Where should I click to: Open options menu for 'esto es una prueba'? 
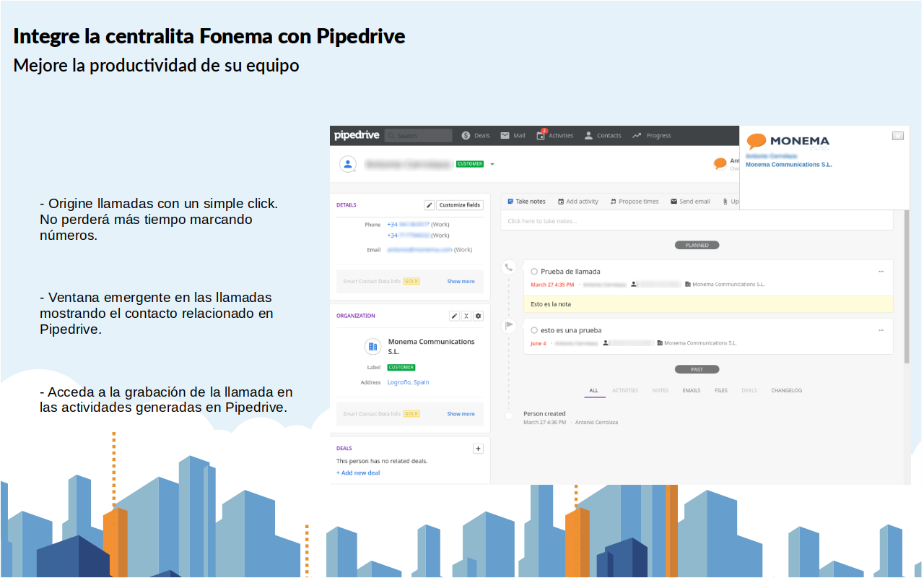click(881, 330)
